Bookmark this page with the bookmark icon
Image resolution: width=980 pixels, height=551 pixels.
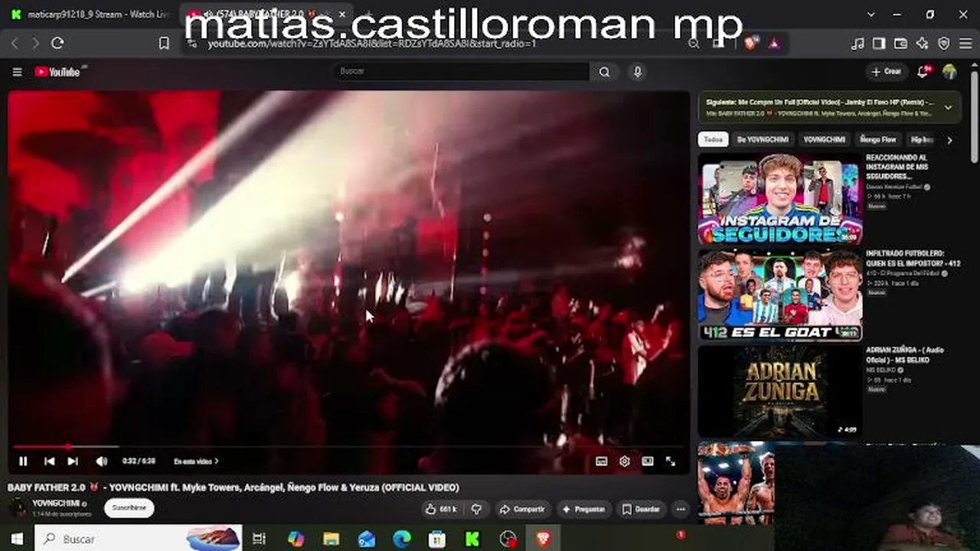tap(164, 44)
